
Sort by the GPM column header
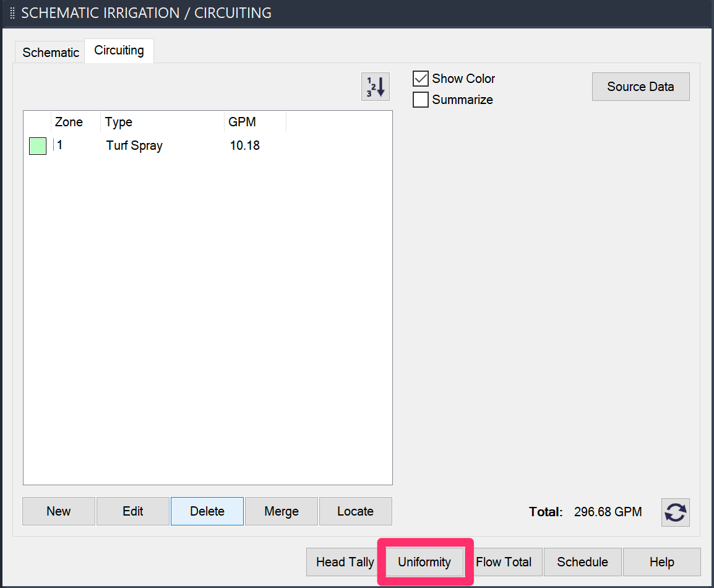pyautogui.click(x=256, y=122)
